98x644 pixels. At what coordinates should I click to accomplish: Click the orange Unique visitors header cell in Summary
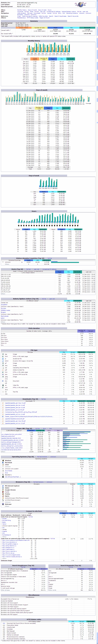(x=24, y=28)
